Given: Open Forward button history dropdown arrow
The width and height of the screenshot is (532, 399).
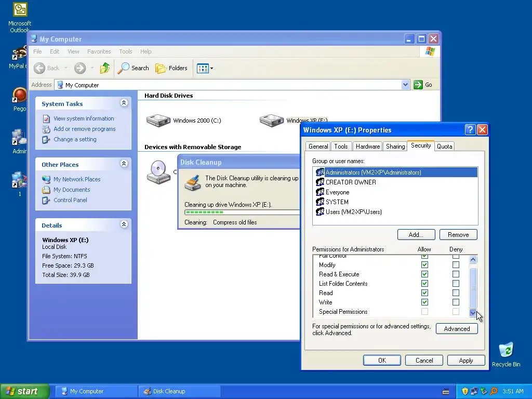Looking at the screenshot, I should tap(92, 68).
